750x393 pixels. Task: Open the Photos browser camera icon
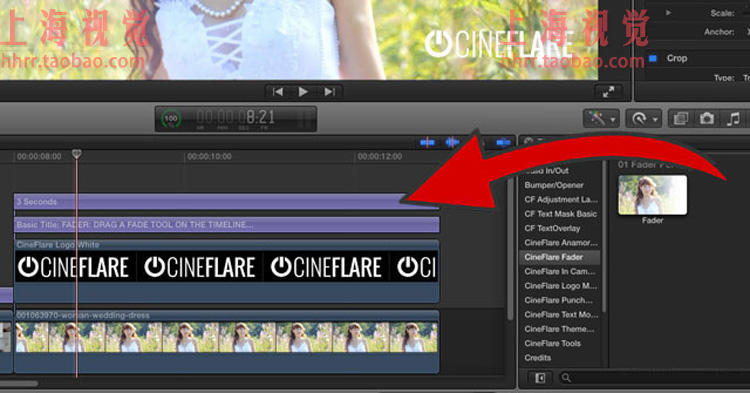click(706, 118)
